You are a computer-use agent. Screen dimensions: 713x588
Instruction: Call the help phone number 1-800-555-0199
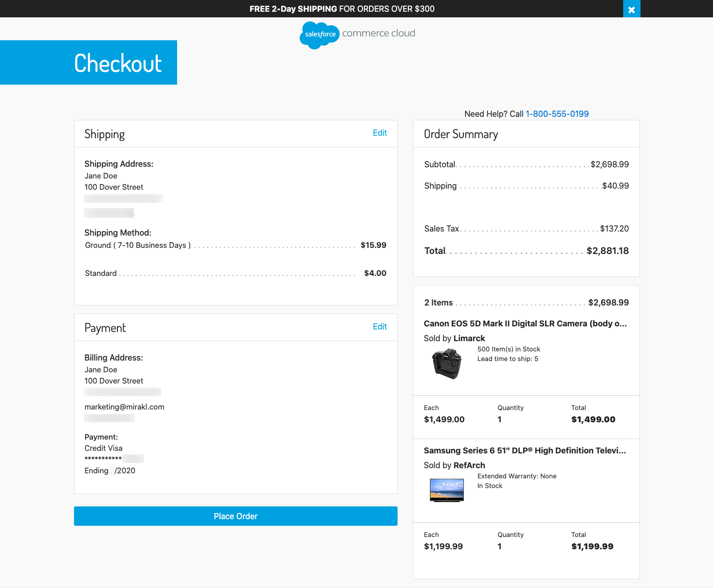(x=557, y=114)
